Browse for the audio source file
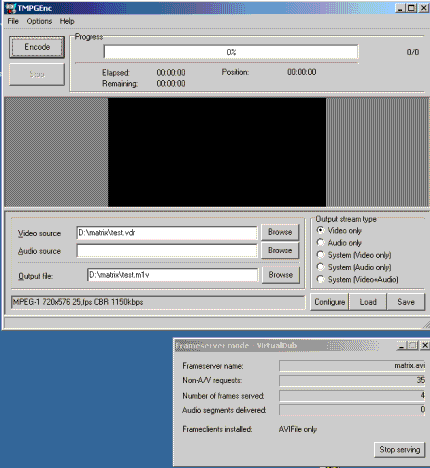Screen dimensions: 430x468 pos(280,250)
